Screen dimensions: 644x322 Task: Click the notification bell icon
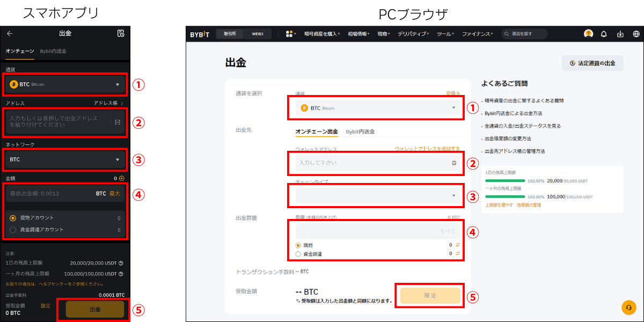click(x=604, y=34)
